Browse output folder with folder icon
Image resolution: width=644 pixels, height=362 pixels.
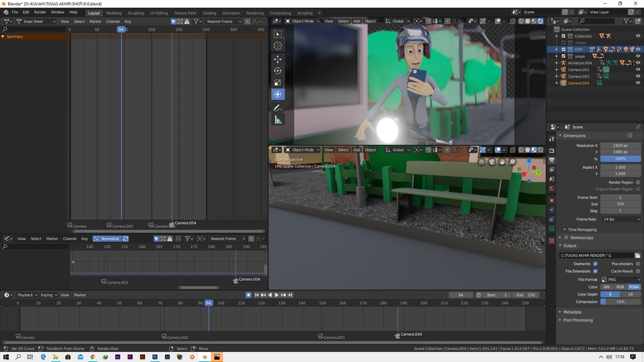click(x=637, y=255)
